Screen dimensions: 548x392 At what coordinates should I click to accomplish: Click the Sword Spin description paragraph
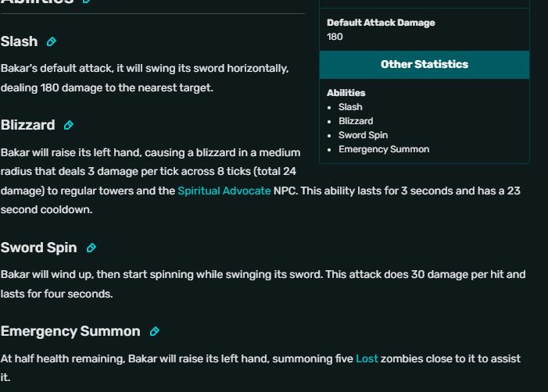pos(263,283)
